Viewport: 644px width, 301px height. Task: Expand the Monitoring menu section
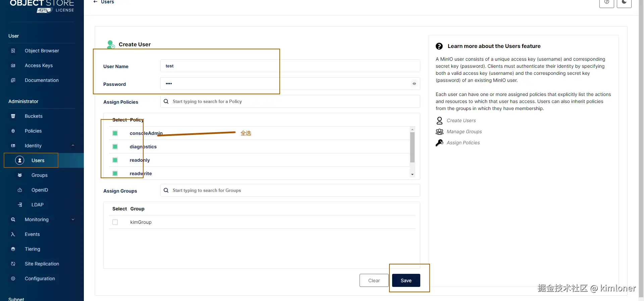tap(73, 219)
